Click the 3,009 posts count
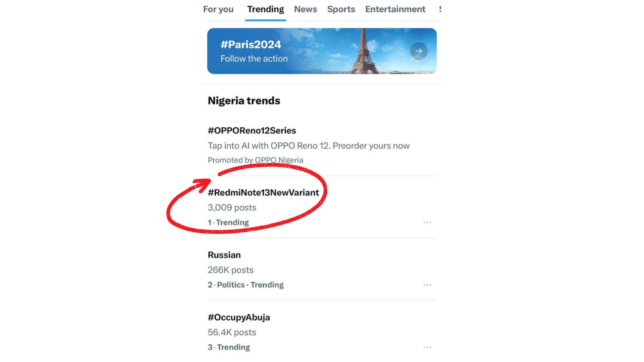Screen dimensions: 644x362 [232, 207]
